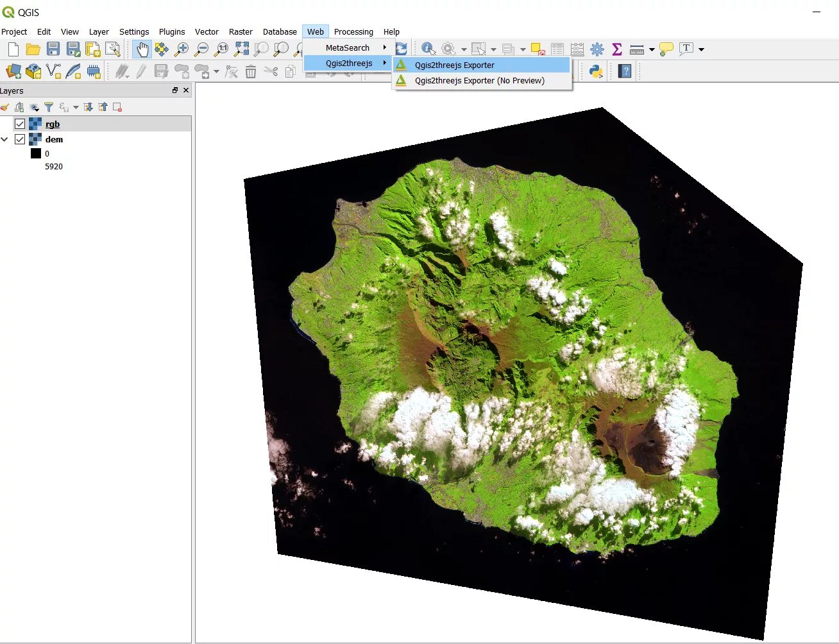Image resolution: width=839 pixels, height=644 pixels.
Task: Choose Qgis2threejs Exporter (No Preview)
Action: click(x=481, y=80)
